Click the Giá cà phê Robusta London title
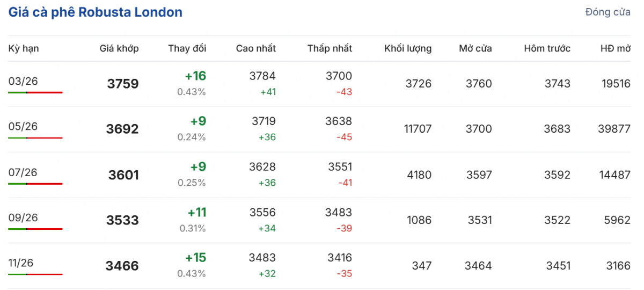The image size is (644, 290). (95, 12)
